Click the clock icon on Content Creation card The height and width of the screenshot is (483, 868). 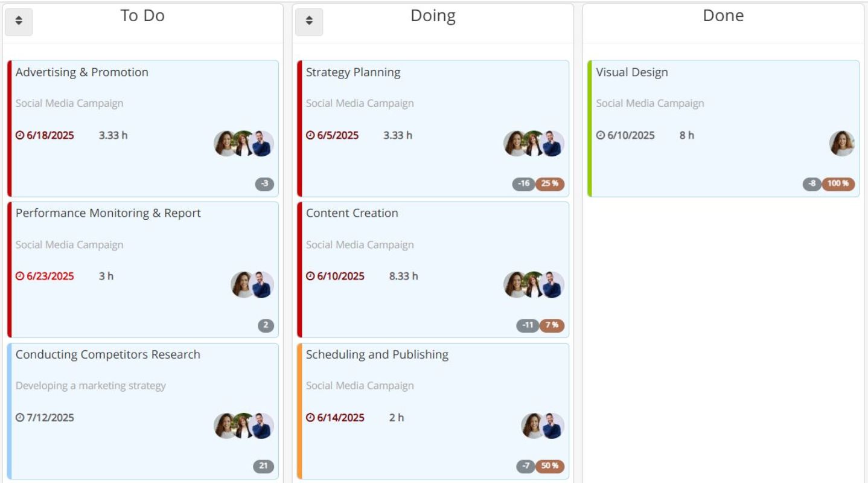(310, 276)
